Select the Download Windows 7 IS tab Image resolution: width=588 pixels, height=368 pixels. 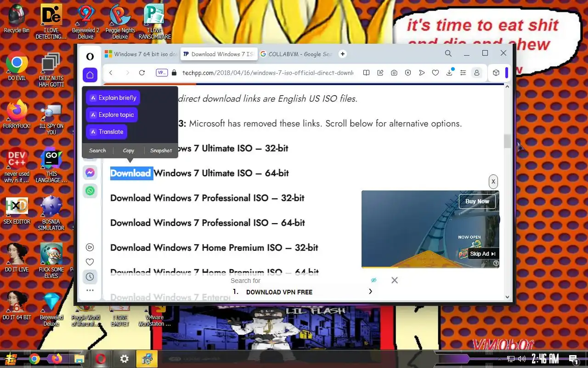[x=218, y=54]
